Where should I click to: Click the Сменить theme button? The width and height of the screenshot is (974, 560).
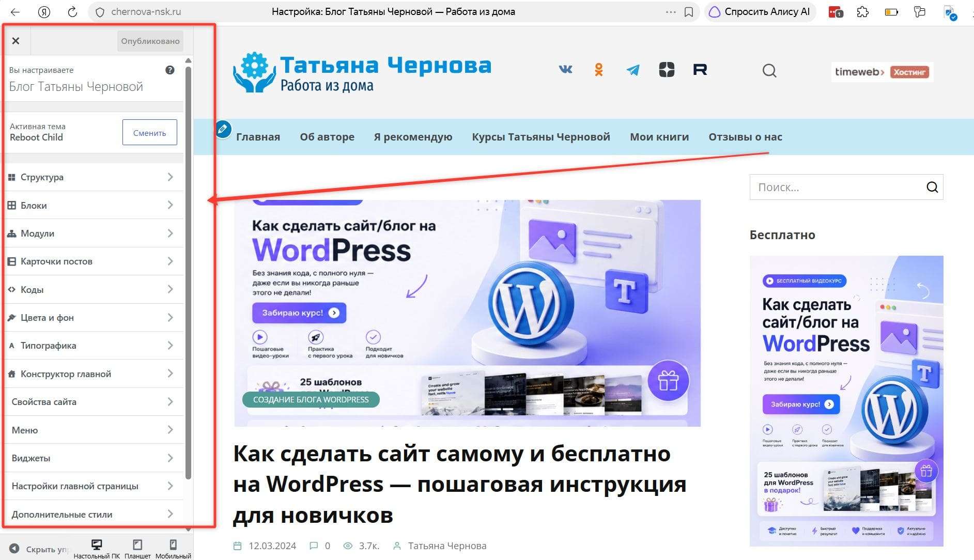(x=150, y=133)
